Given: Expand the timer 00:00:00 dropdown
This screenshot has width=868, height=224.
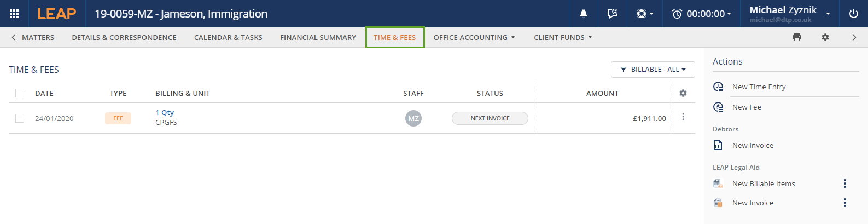Looking at the screenshot, I should point(701,14).
